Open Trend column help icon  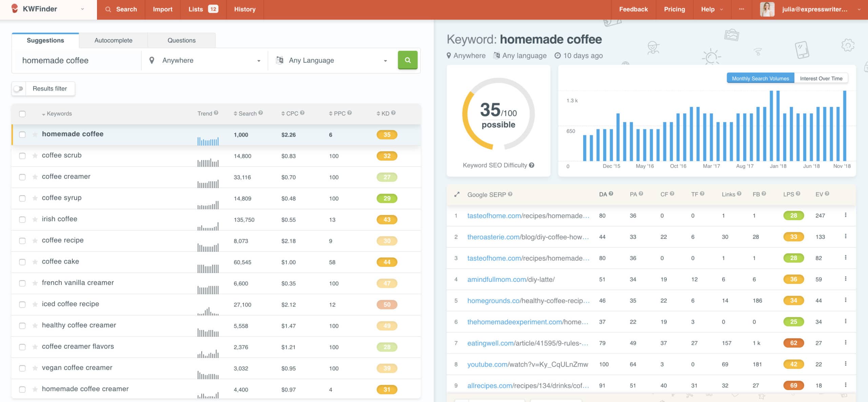pyautogui.click(x=216, y=113)
